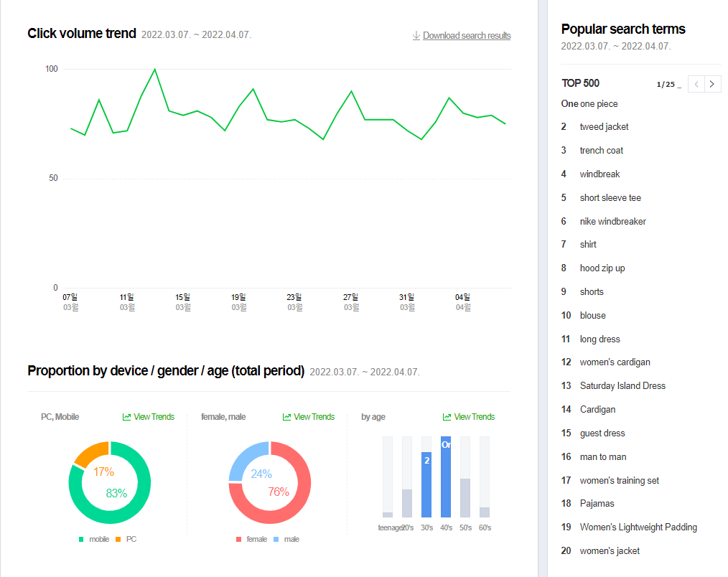
Task: Click the peak point on click trend line
Action: 155,70
